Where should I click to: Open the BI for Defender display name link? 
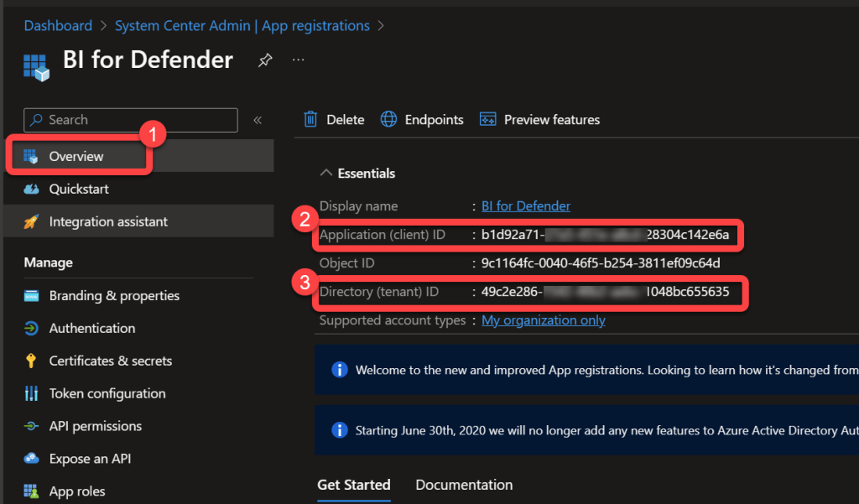coord(526,206)
